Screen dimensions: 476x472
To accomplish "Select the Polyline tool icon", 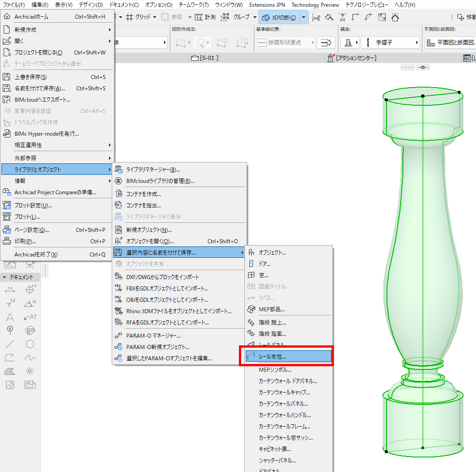I will [x=10, y=358].
